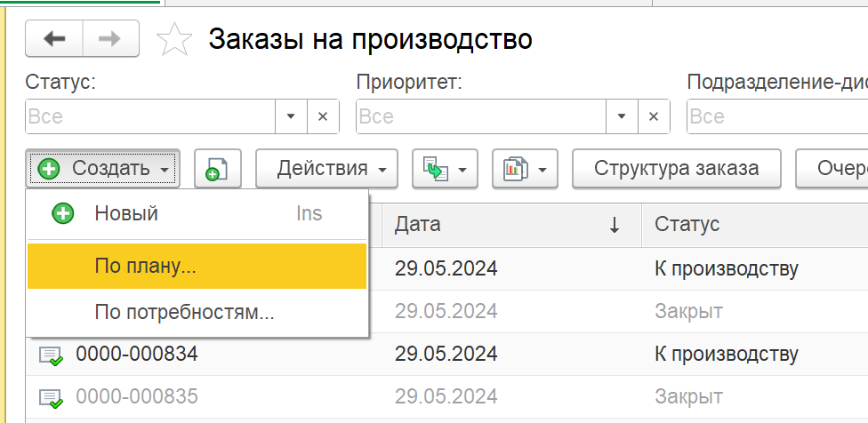This screenshot has width=868, height=423.
Task: Click the document icon of order 0000-000834
Action: pos(51,355)
